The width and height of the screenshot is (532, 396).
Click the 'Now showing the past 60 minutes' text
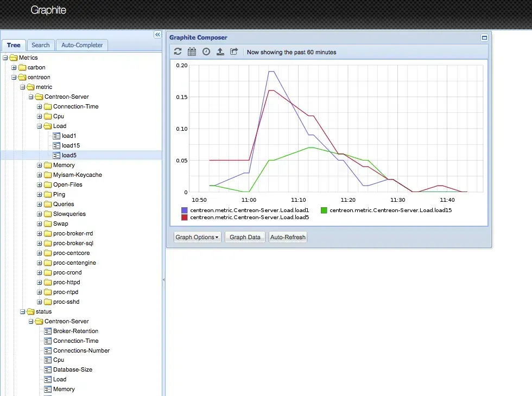pos(292,52)
